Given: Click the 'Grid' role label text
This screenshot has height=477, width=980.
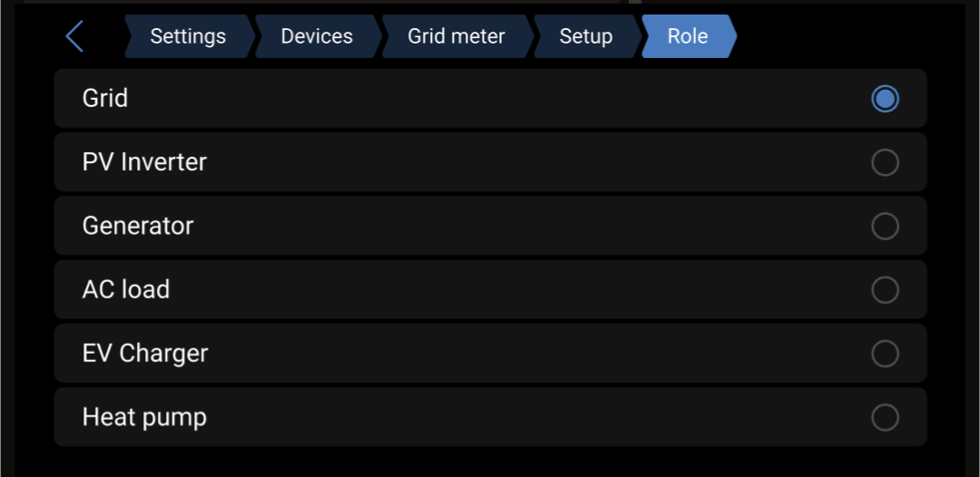Looking at the screenshot, I should click(105, 98).
